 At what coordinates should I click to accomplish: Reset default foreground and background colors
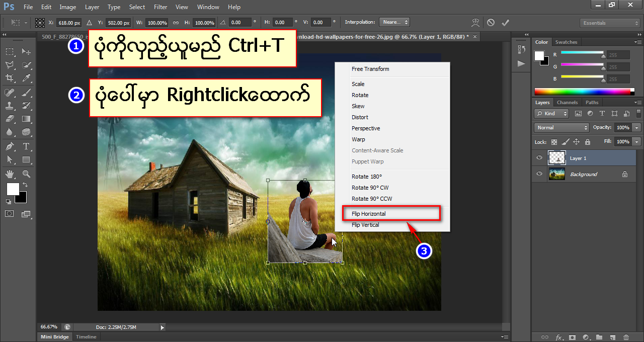click(x=9, y=201)
